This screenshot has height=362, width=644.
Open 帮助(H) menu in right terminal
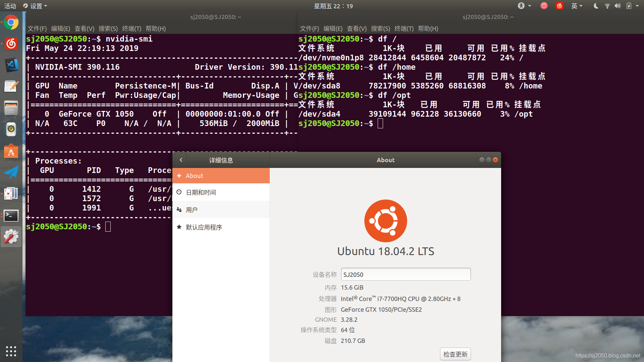click(428, 28)
